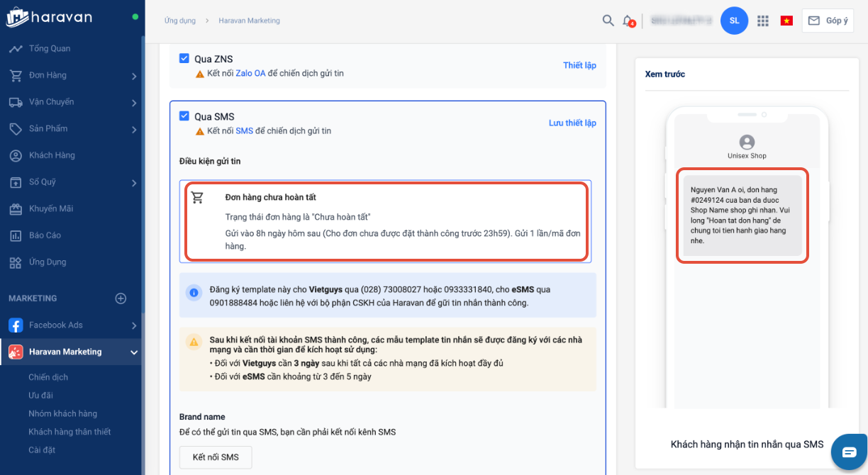Click the Unisex Shop avatar in preview
The image size is (868, 475).
747,142
